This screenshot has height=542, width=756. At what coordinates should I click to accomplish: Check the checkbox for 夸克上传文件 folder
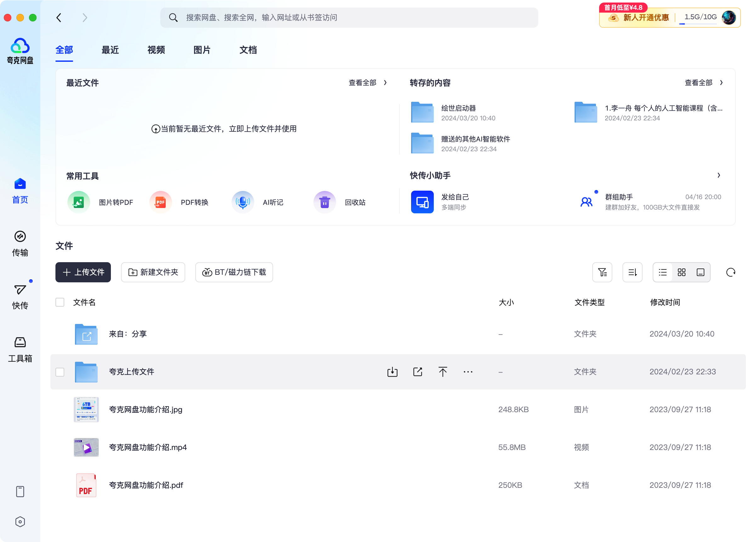click(x=60, y=372)
